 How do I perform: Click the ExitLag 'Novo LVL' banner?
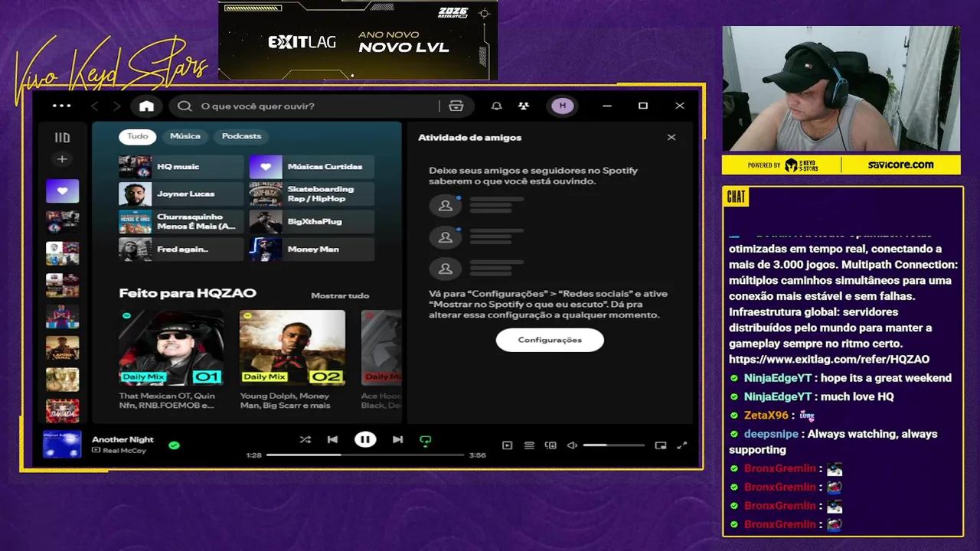358,41
